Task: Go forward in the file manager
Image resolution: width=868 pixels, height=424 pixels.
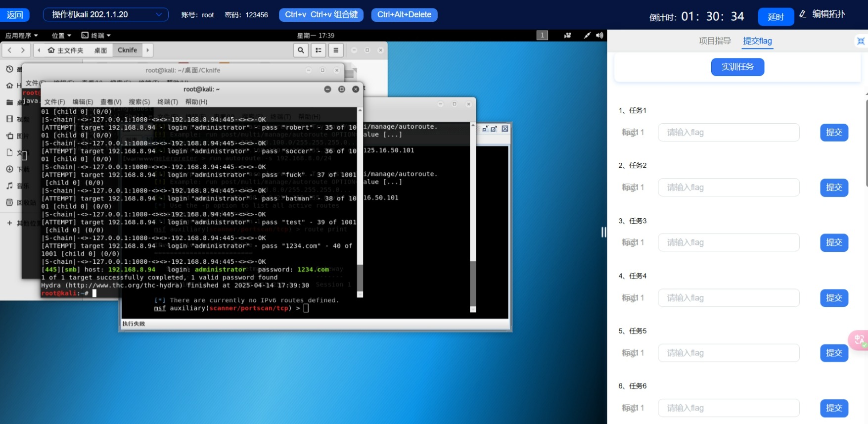Action: (23, 50)
